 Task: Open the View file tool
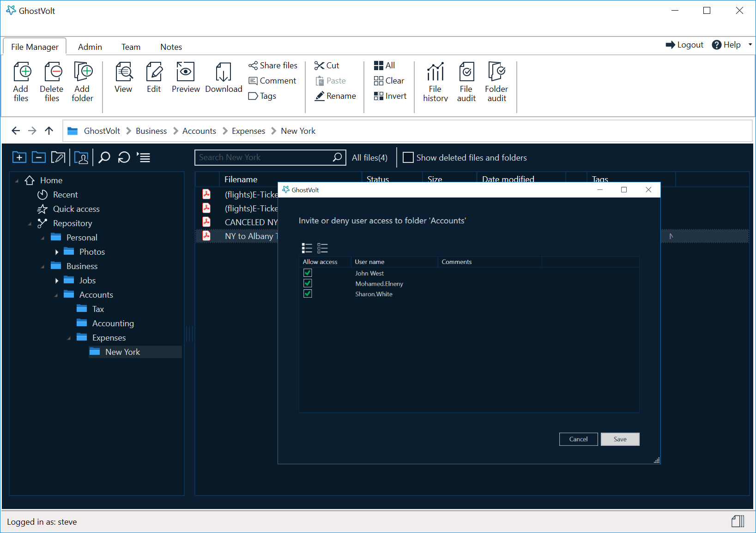(x=124, y=78)
